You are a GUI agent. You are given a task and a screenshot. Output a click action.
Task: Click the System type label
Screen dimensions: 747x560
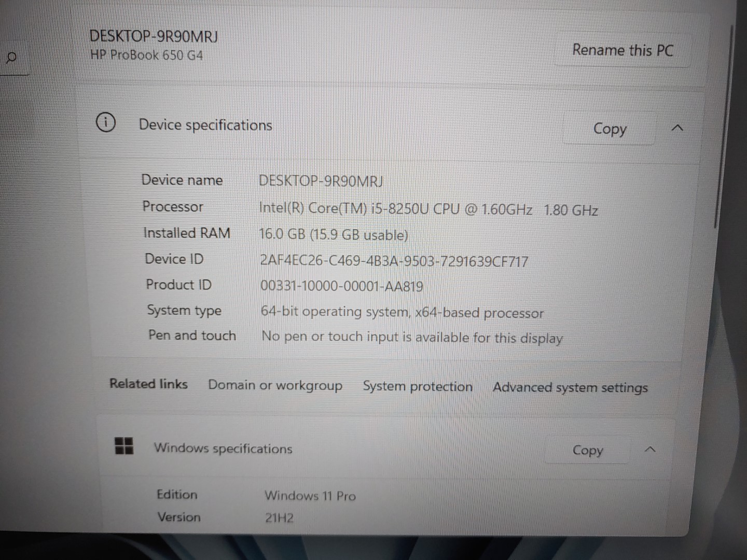pos(184,310)
